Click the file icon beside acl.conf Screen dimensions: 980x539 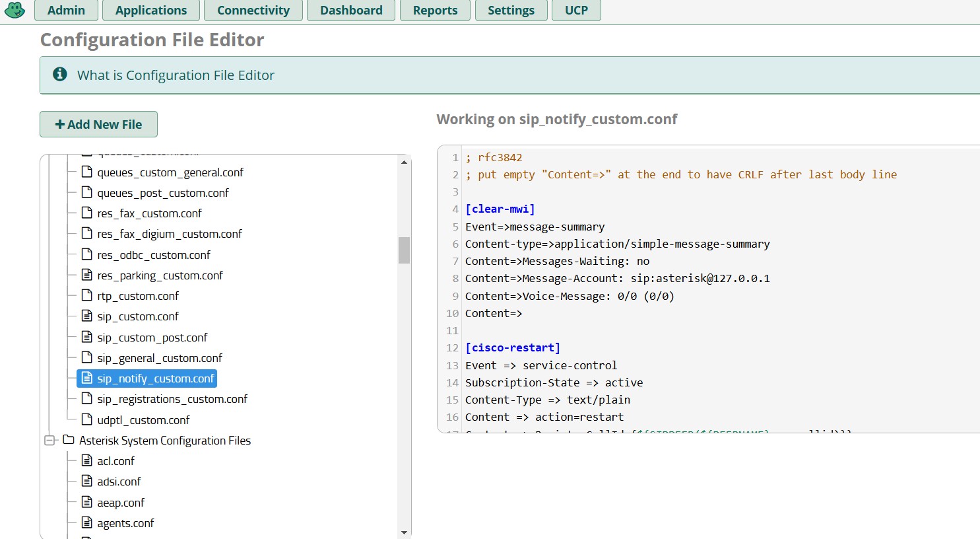86,460
